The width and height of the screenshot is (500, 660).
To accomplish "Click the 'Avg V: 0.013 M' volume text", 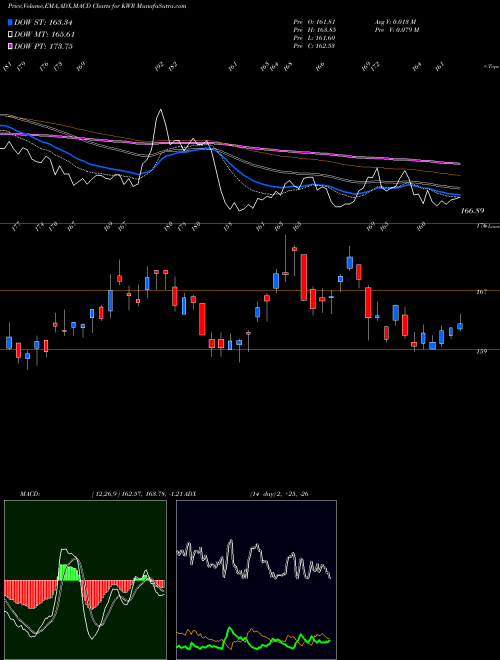I will click(395, 22).
